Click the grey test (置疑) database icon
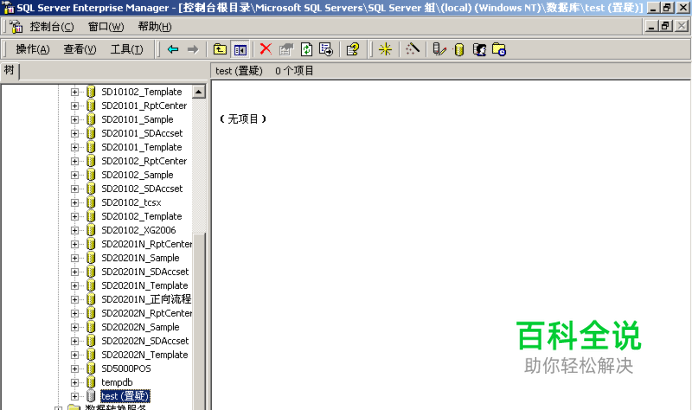 (x=91, y=396)
